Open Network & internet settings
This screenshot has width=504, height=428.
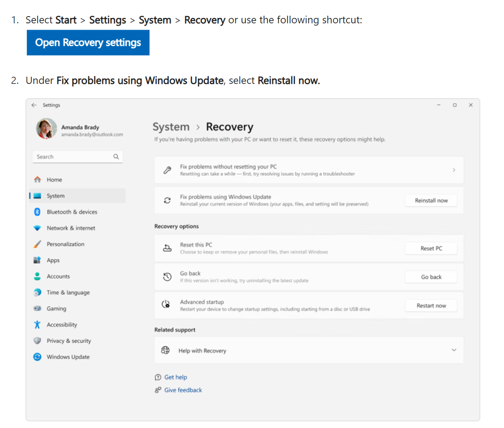[x=78, y=228]
